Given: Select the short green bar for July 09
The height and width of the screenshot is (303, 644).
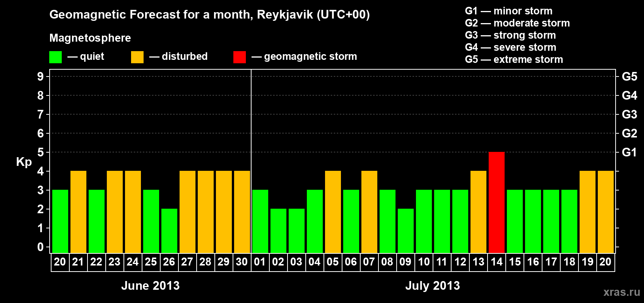Looking at the screenshot, I should tap(406, 231).
